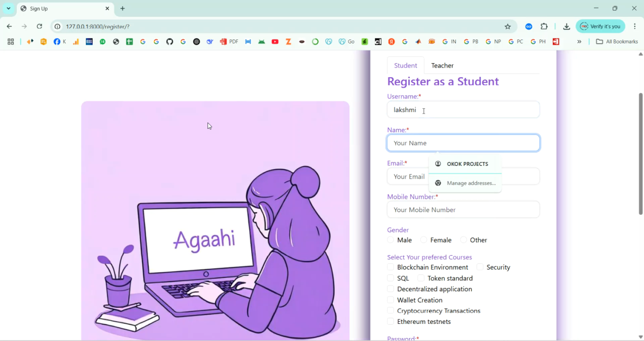Open the Zerodha Z bookmark
The height and width of the screenshot is (341, 644).
click(x=288, y=41)
